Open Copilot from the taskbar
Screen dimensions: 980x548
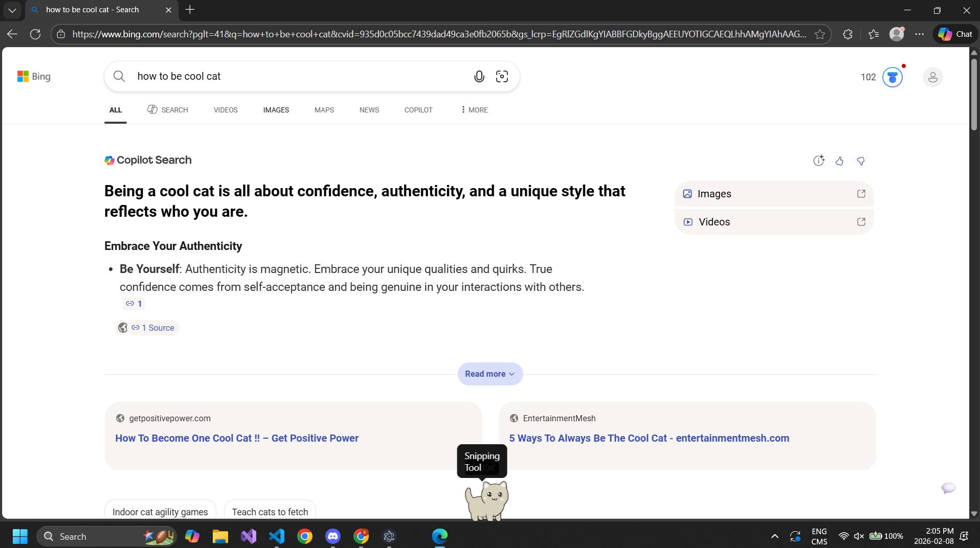192,536
